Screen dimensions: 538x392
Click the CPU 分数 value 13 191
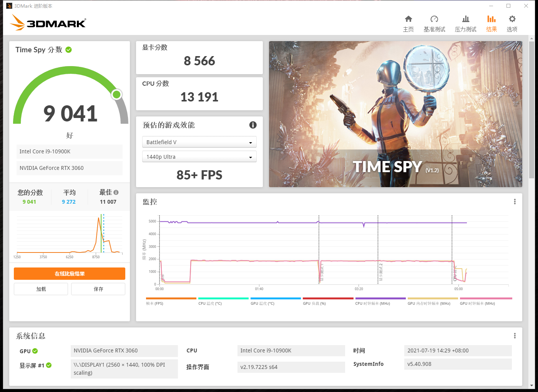point(199,97)
